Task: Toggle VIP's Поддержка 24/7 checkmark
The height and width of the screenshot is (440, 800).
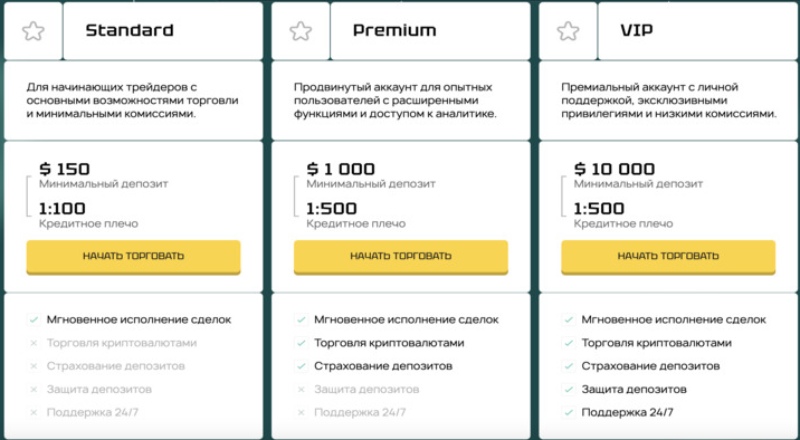Action: pyautogui.click(x=568, y=412)
